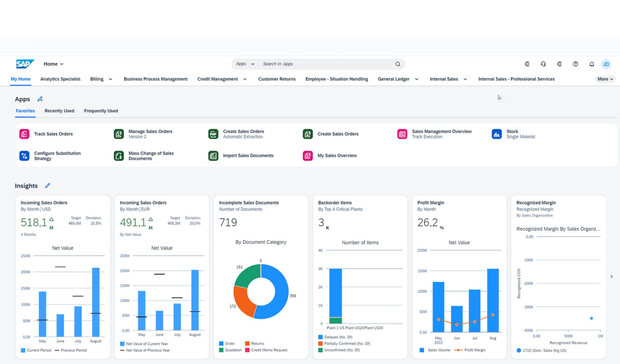Screen dimensions: 620x364
Task: Open Track Sales Orders app icon
Action: pos(24,134)
